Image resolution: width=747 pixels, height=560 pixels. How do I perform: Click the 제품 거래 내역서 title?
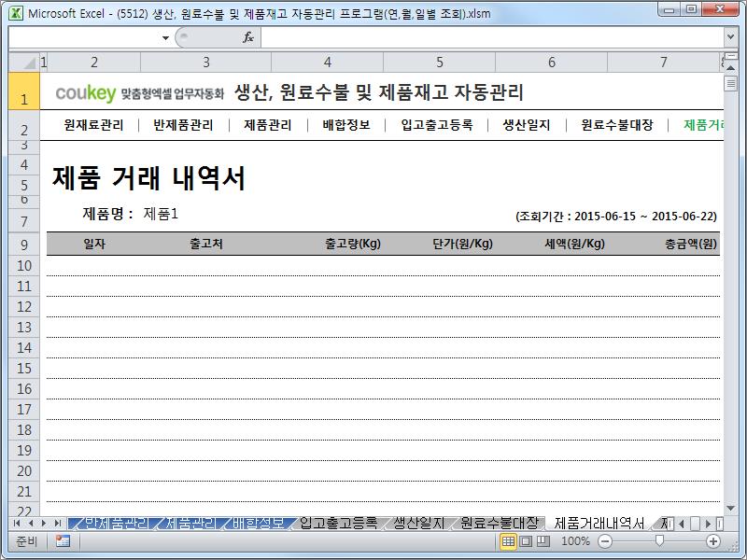[x=148, y=178]
